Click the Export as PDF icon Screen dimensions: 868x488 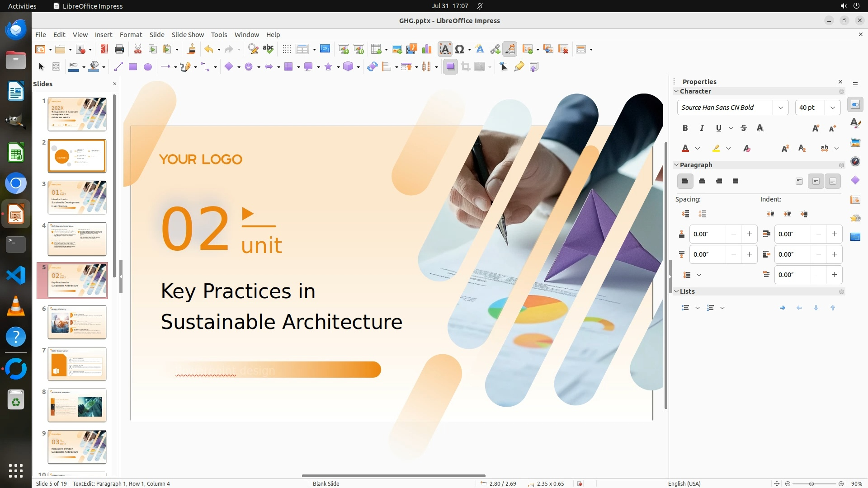tap(104, 49)
